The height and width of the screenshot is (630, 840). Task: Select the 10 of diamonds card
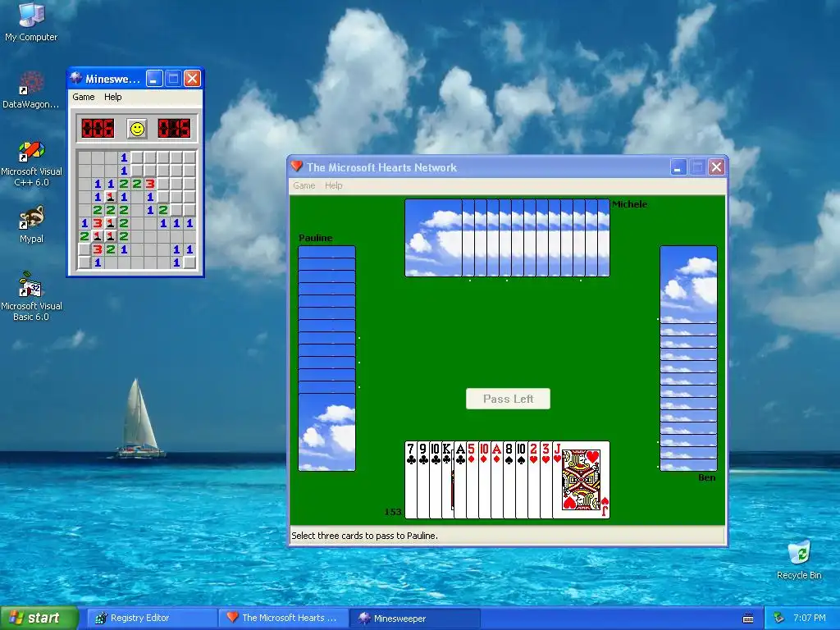coord(485,479)
